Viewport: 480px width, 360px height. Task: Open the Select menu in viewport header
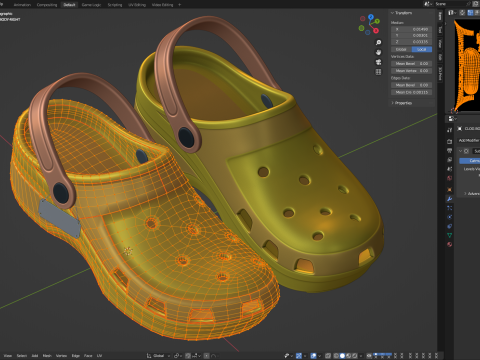[22, 356]
